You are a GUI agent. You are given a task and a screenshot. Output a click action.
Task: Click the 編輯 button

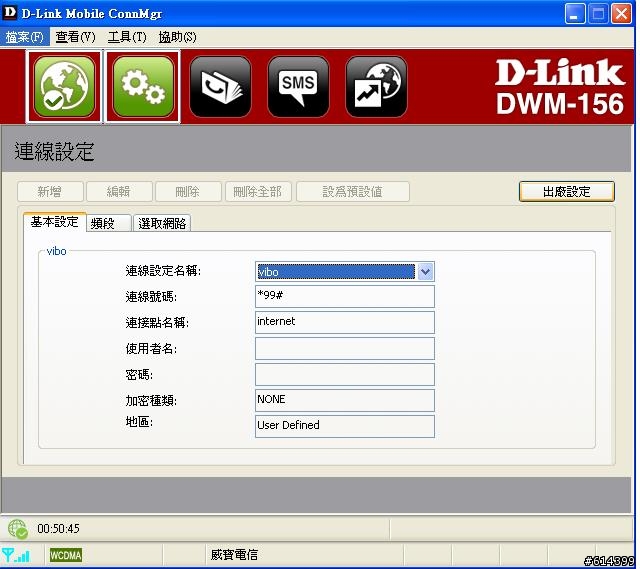pos(119,191)
